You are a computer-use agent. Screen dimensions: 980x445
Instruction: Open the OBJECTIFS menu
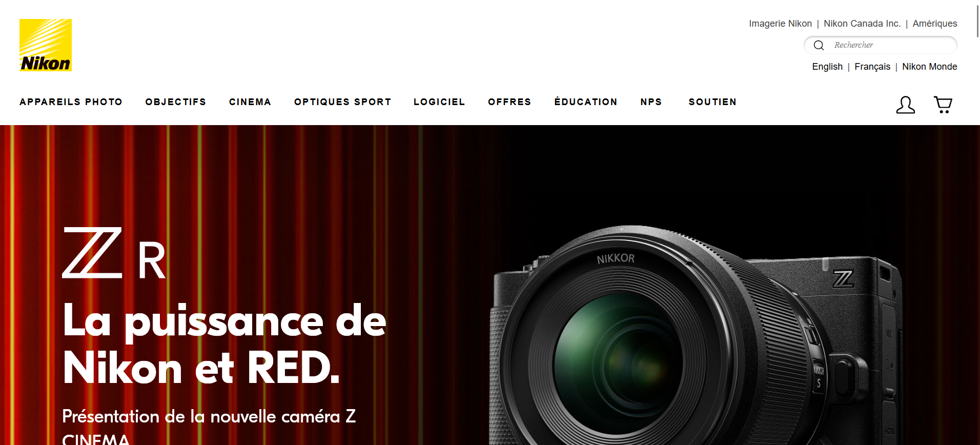(x=176, y=102)
